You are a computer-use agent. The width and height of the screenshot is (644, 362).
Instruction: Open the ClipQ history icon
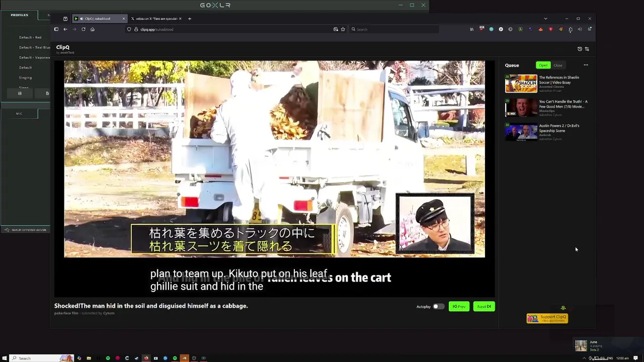580,49
